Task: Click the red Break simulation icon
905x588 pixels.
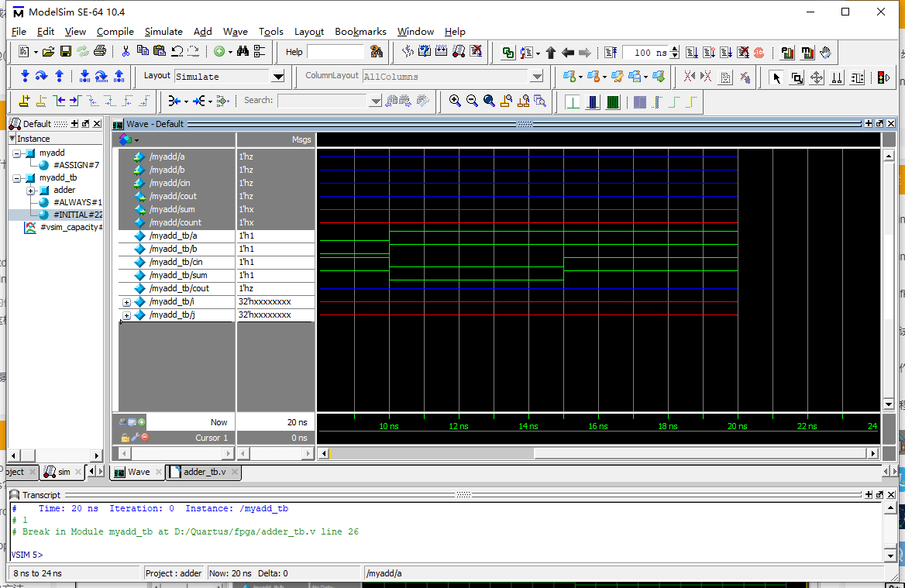Action: click(759, 53)
